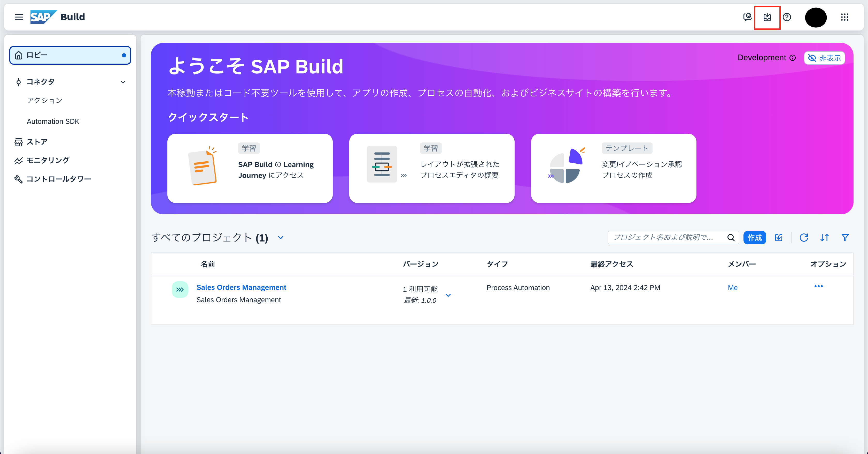
Task: Click the 作成 button
Action: click(754, 237)
